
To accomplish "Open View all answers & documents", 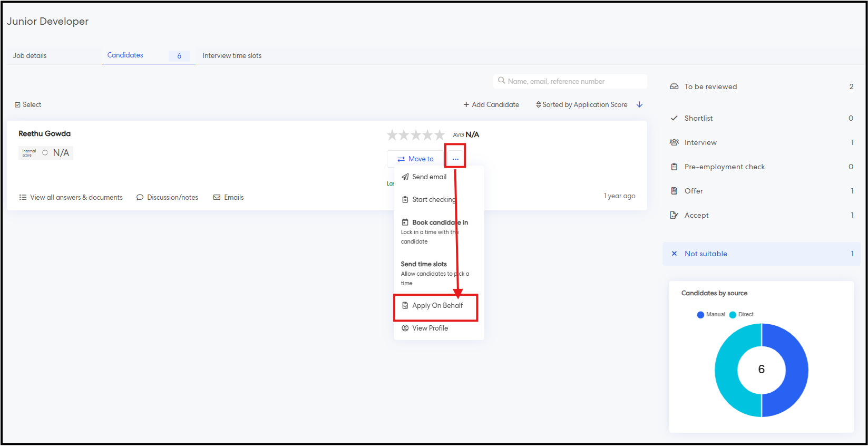I will pyautogui.click(x=71, y=198).
